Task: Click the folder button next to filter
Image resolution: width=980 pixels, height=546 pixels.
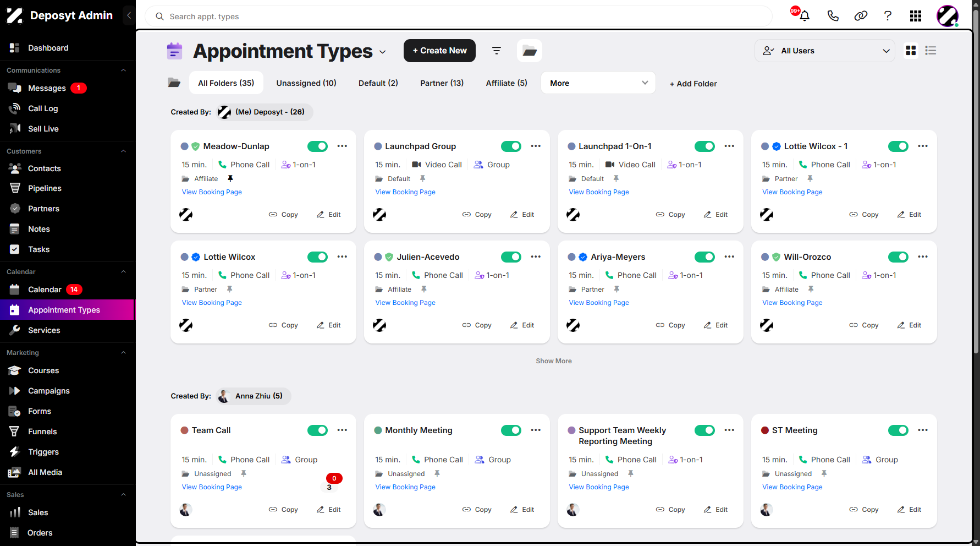Action: 530,51
